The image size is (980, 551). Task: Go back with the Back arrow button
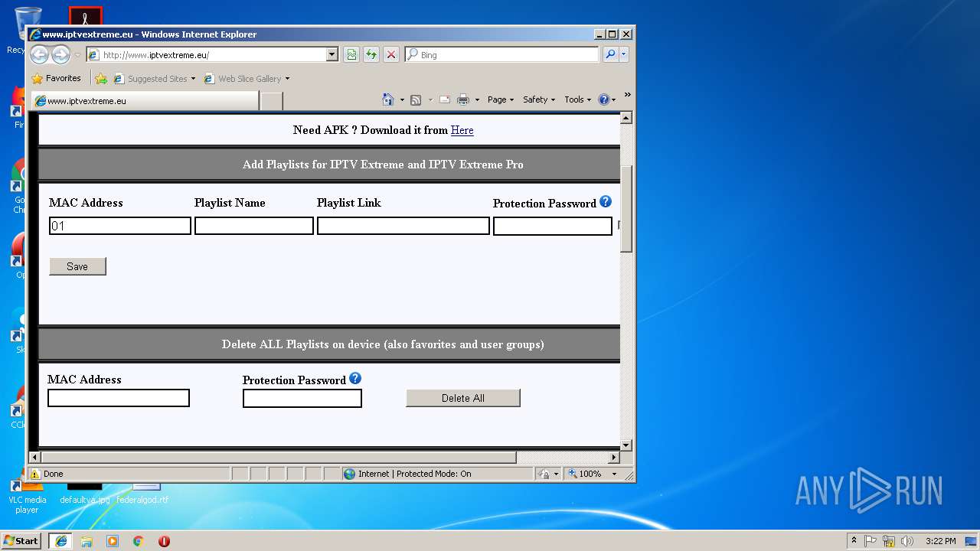click(x=40, y=54)
